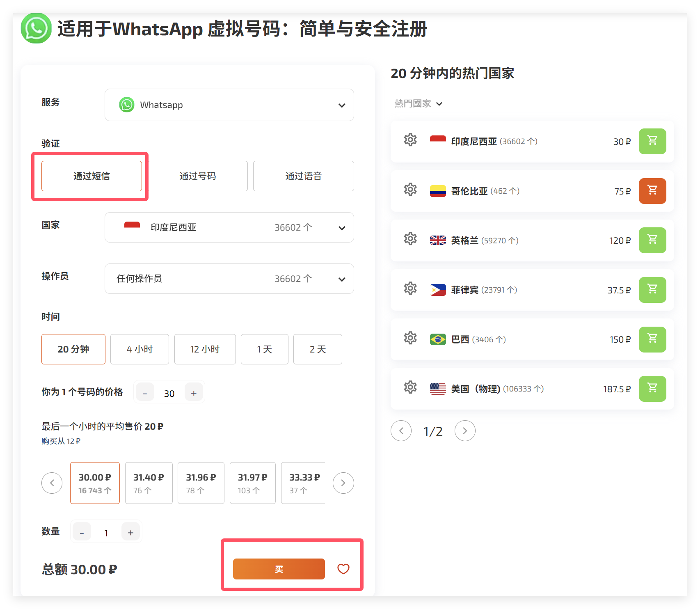
Task: Show more price options with right arrow
Action: click(x=343, y=483)
